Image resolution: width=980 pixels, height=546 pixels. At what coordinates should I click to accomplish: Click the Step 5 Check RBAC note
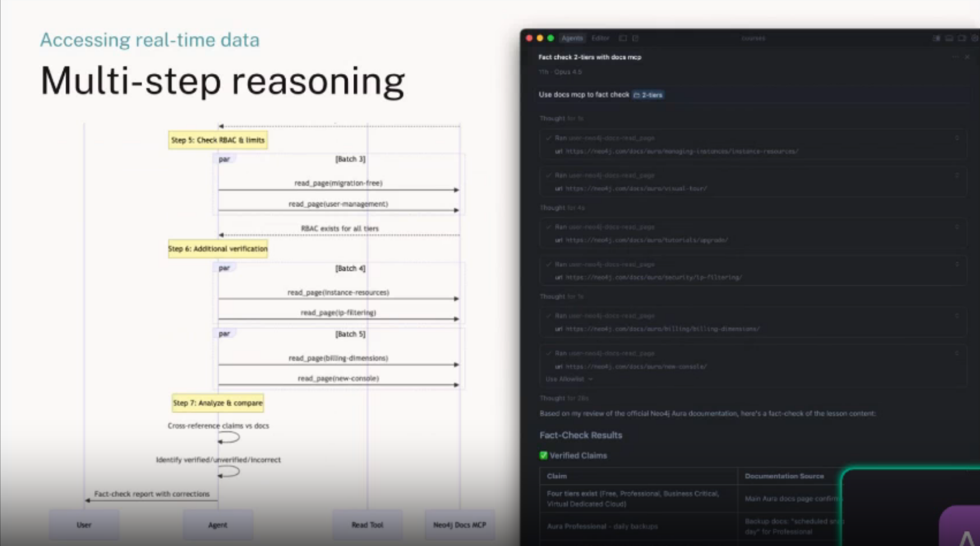(218, 140)
